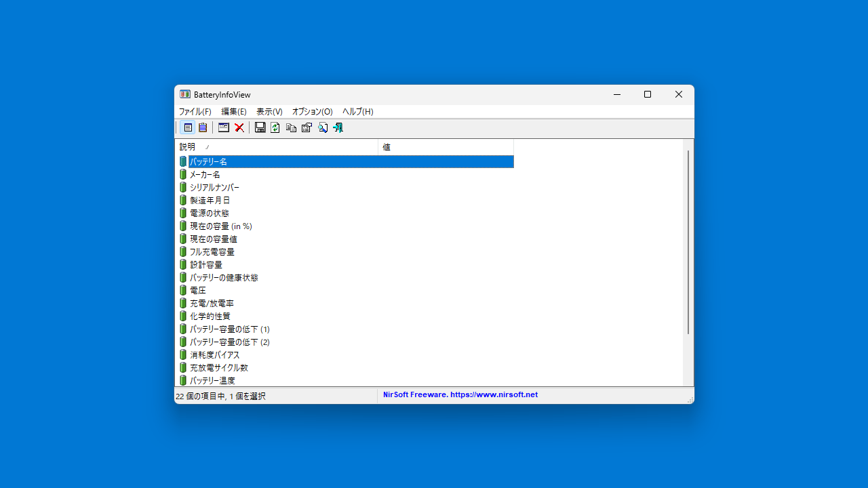Open the battery log view
The width and height of the screenshot is (868, 488).
pos(202,127)
